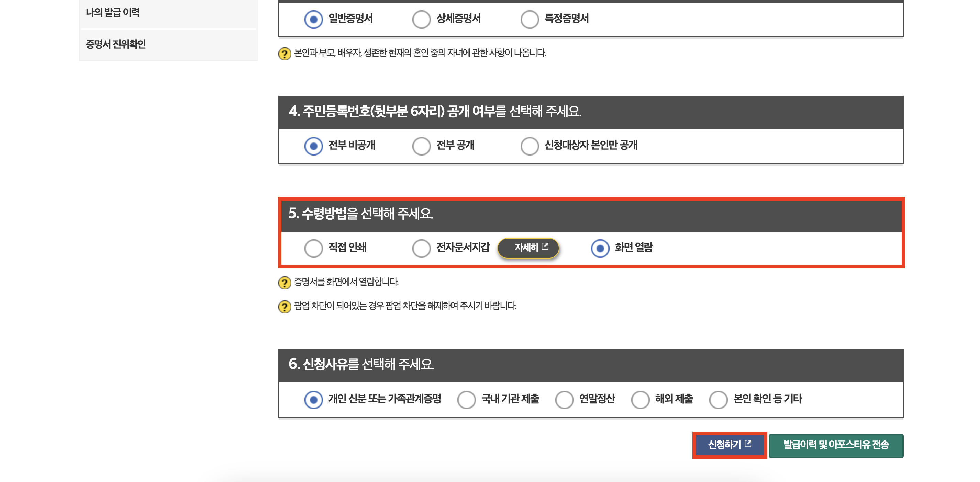Select 직접 인쇄 as receipt method
Screen dimensions: 980x482
[313, 248]
